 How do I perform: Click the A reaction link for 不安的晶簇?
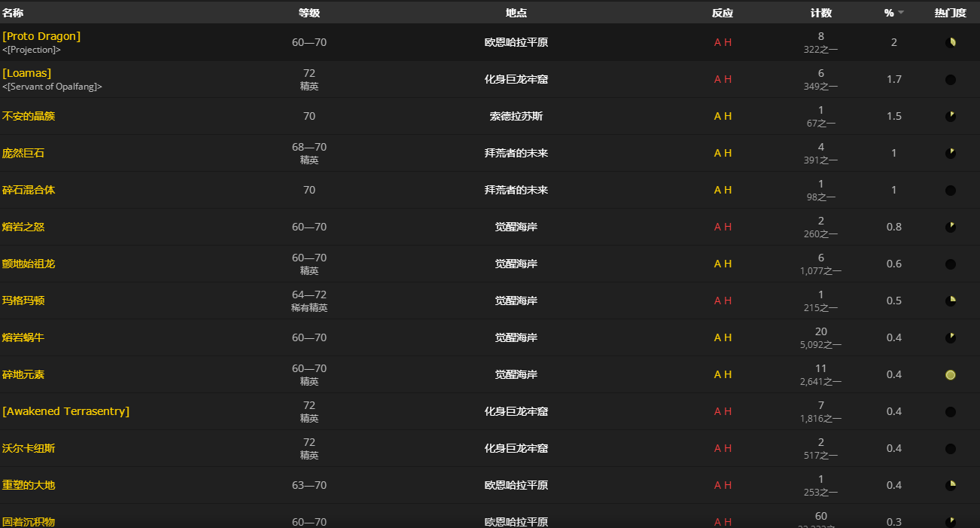[717, 116]
